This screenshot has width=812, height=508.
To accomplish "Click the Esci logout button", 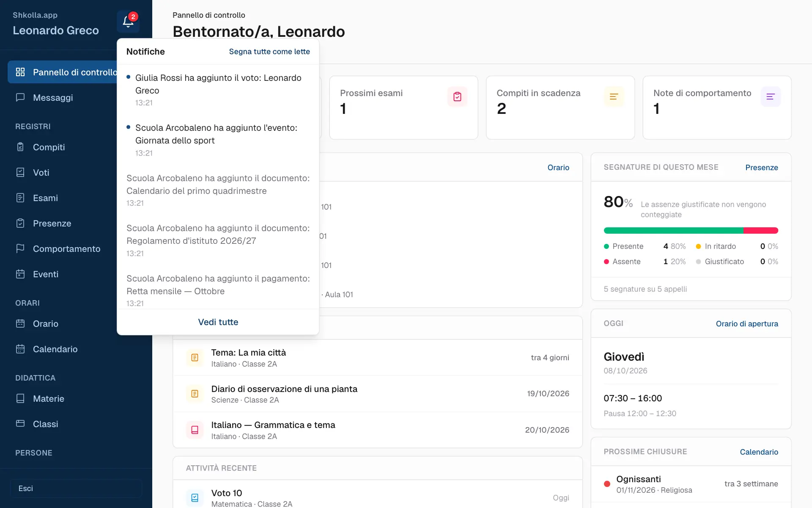I will [76, 488].
